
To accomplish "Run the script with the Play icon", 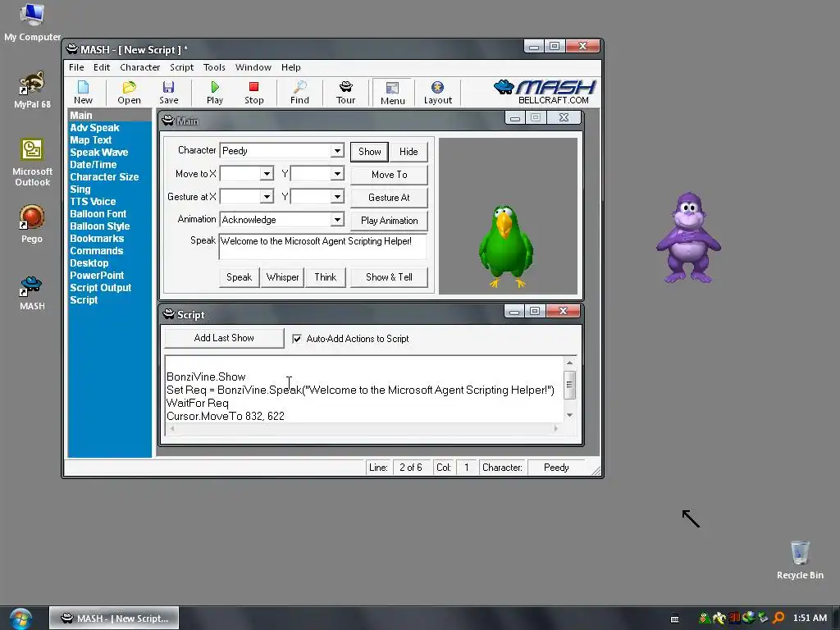I will [x=215, y=92].
